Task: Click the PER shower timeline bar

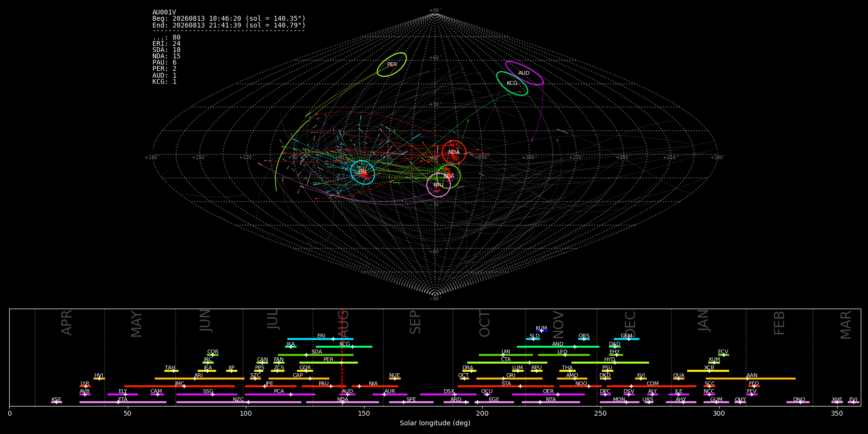Action: coord(328,363)
